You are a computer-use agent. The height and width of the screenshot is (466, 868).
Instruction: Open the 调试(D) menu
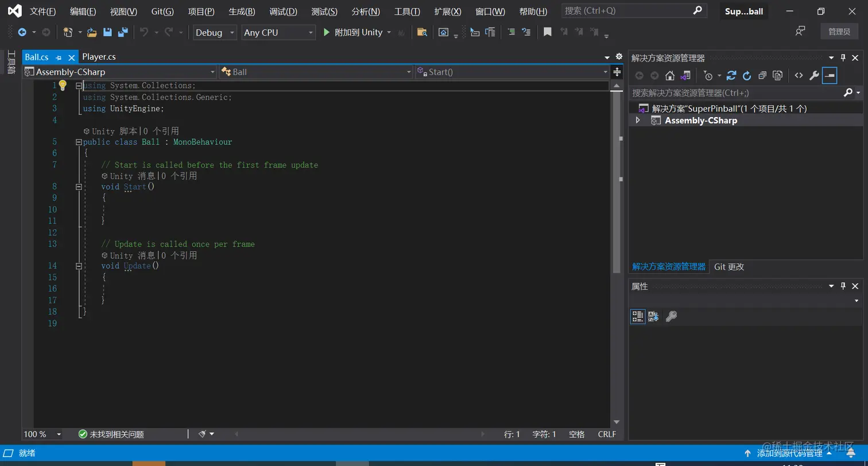283,11
